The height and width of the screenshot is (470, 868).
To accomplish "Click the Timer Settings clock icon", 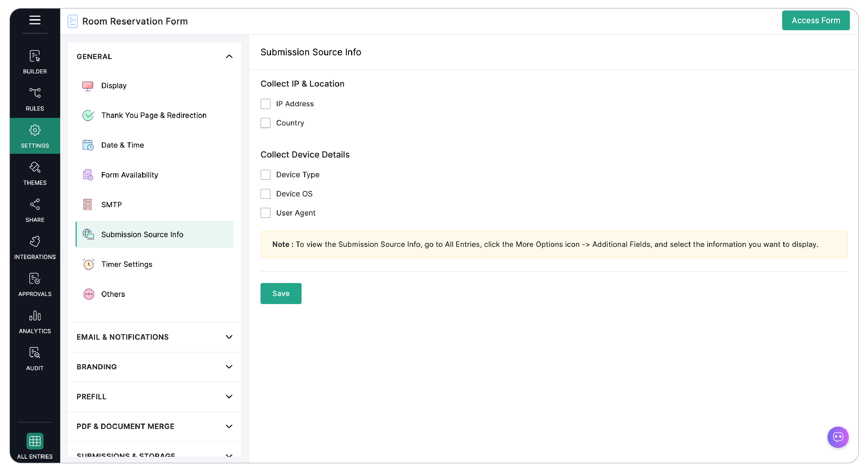I will [88, 264].
